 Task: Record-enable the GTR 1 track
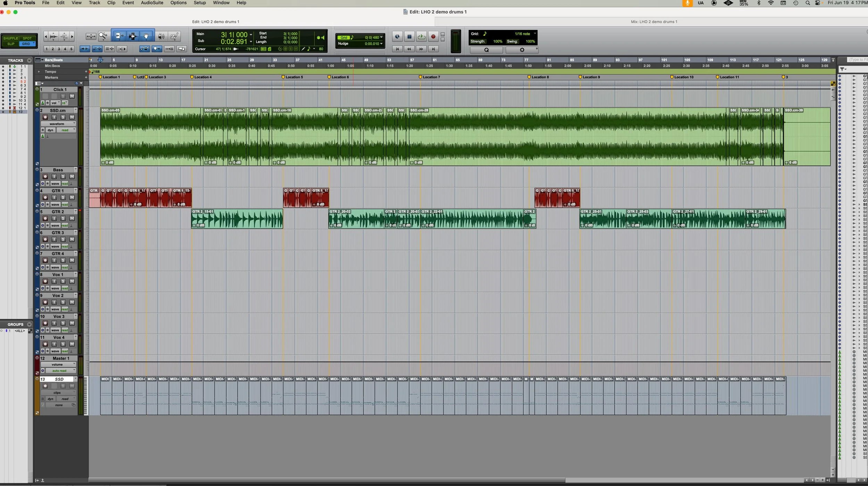[x=45, y=198]
